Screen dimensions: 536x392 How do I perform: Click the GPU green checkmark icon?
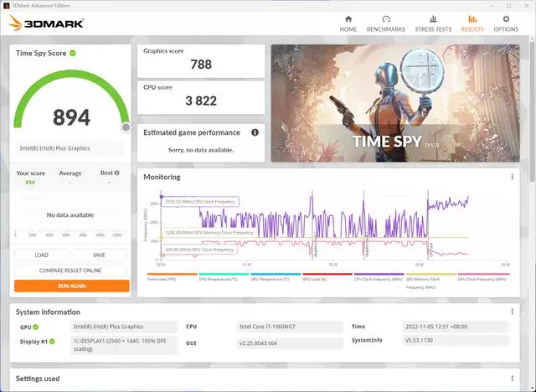click(x=36, y=327)
